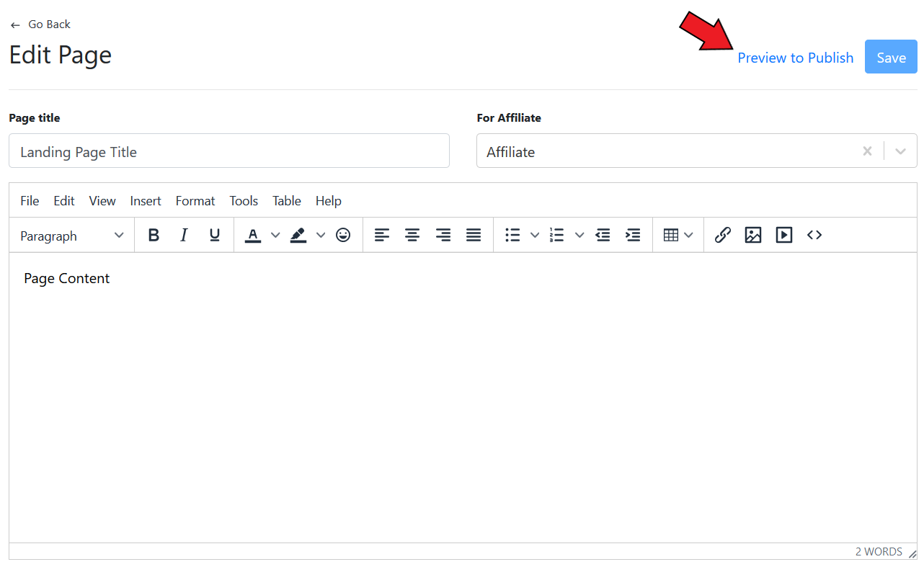Screen dimensions: 924x567
Task: Open the Format menu
Action: click(195, 201)
